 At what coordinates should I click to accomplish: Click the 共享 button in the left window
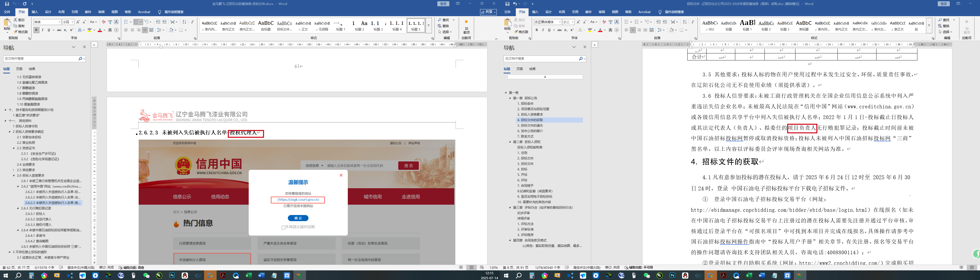488,12
